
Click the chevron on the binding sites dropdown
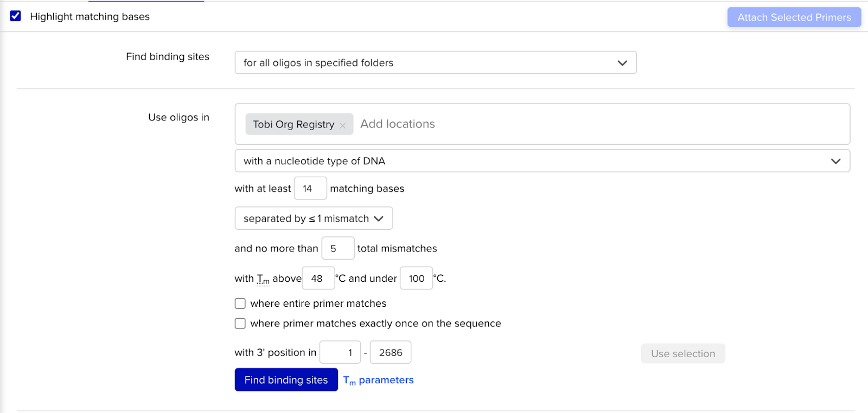coord(622,63)
